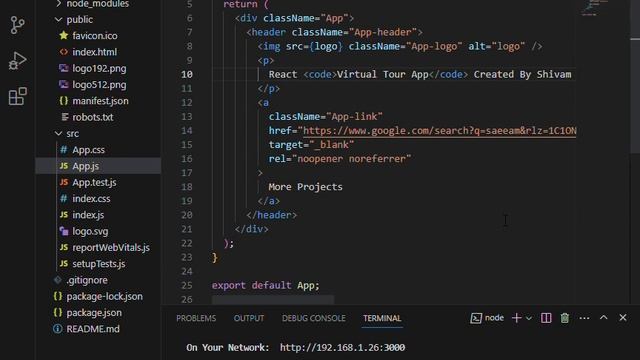Split the terminal
This screenshot has width=640, height=360.
[546, 318]
